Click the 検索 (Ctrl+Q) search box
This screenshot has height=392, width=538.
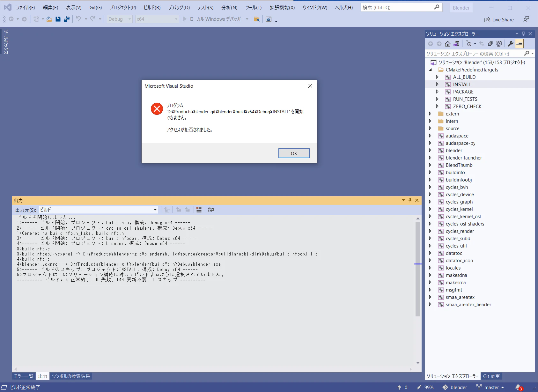[x=402, y=7]
